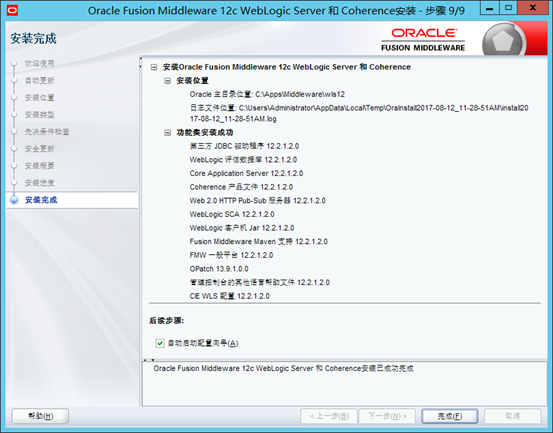Select 欢迎使用 step in sidebar
553x433 pixels.
40,63
